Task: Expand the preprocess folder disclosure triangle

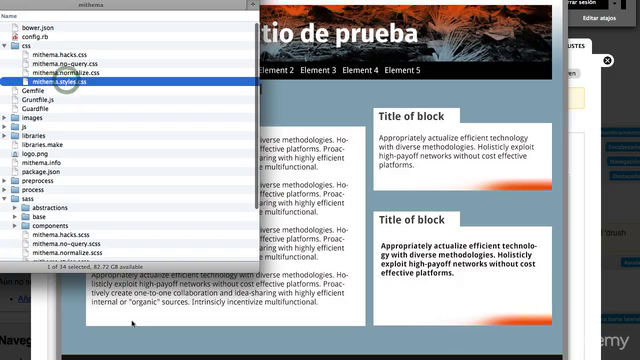Action: pos(4,181)
